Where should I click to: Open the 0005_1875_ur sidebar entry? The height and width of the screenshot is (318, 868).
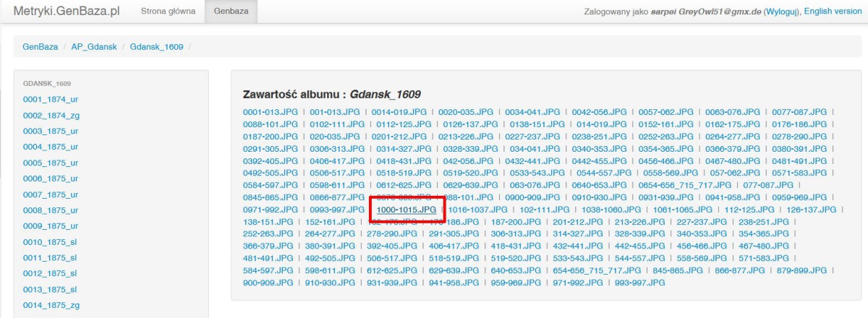(x=50, y=163)
